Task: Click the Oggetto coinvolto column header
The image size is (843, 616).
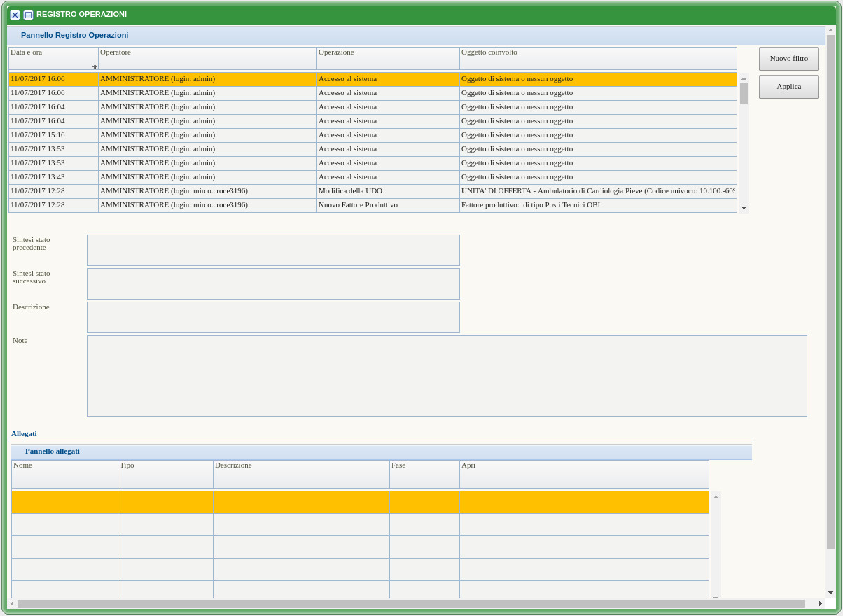Action: coord(598,58)
